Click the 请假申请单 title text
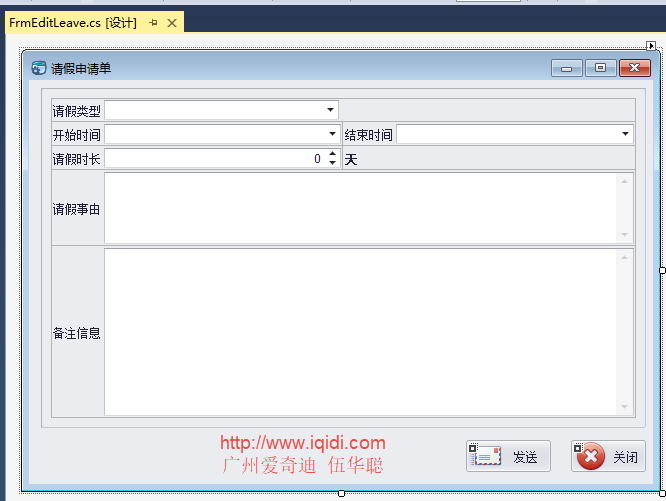This screenshot has height=501, width=666. click(81, 68)
